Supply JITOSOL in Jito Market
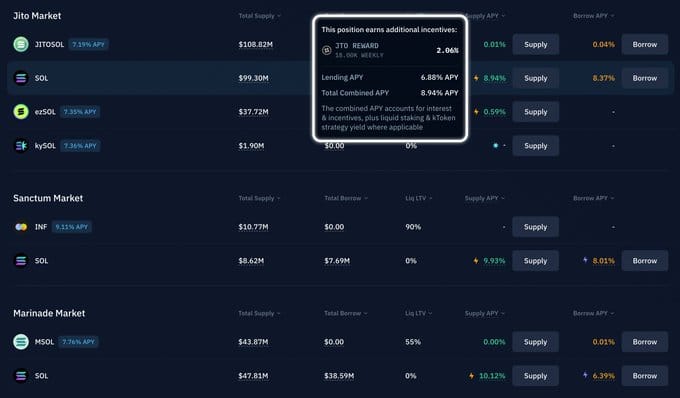This screenshot has width=680, height=398. point(536,44)
